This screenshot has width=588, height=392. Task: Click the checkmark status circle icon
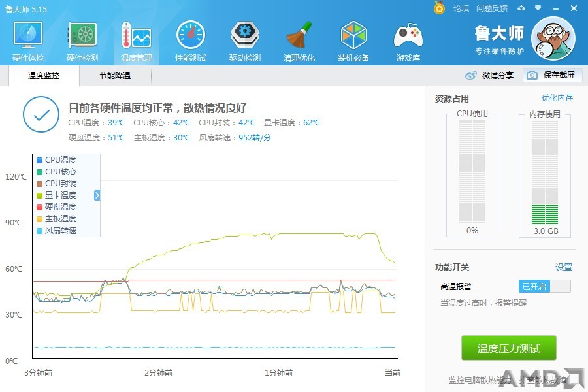(x=41, y=114)
